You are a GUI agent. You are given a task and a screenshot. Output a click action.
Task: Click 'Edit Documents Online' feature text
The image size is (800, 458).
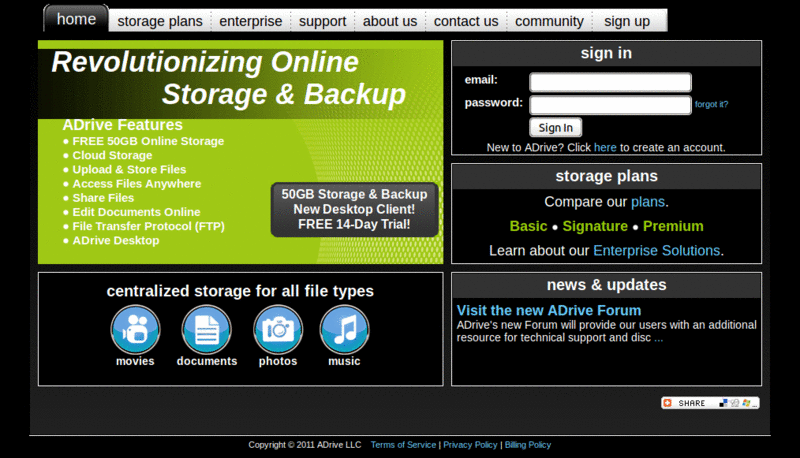click(136, 212)
